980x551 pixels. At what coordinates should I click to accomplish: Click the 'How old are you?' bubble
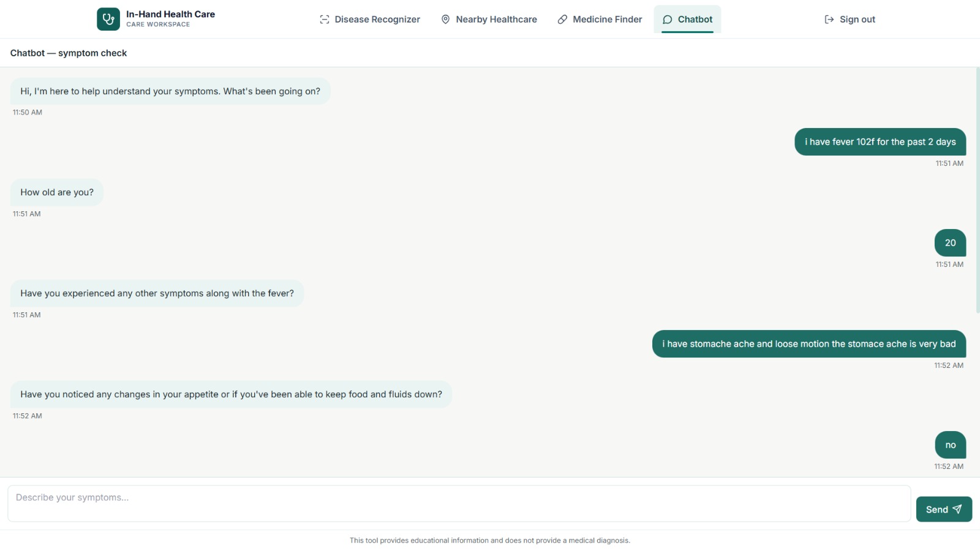57,192
